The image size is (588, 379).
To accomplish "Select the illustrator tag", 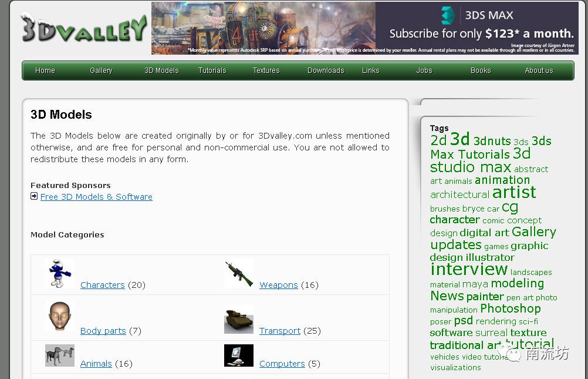I will click(490, 258).
